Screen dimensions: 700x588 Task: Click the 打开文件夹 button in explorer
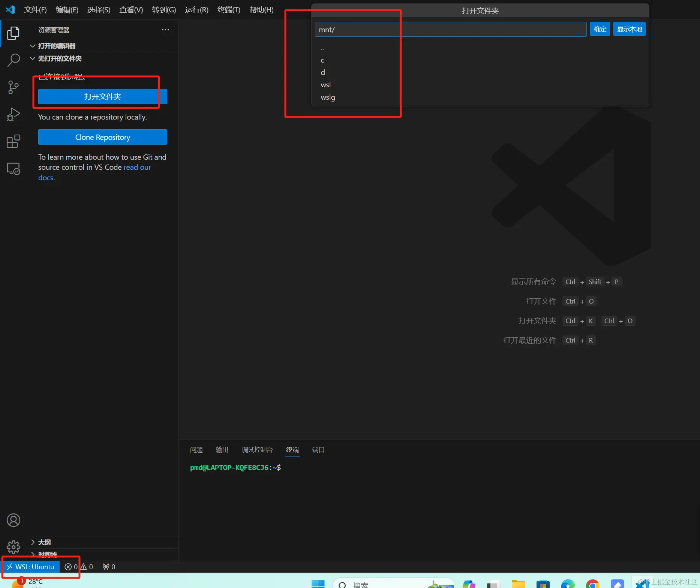pyautogui.click(x=102, y=97)
